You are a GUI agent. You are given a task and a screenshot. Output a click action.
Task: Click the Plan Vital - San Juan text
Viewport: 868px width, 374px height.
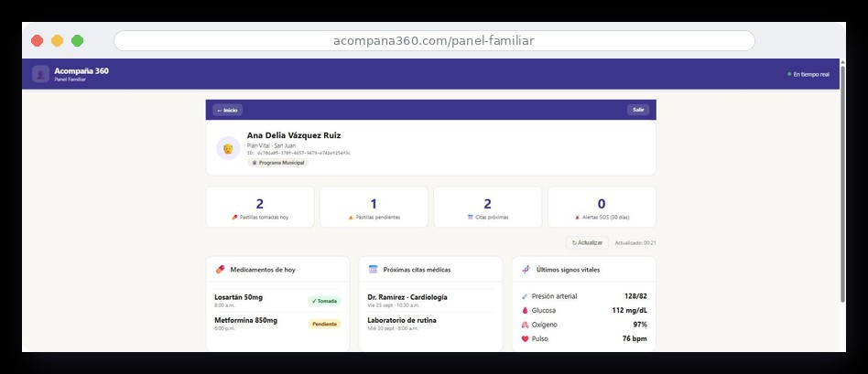tap(271, 145)
